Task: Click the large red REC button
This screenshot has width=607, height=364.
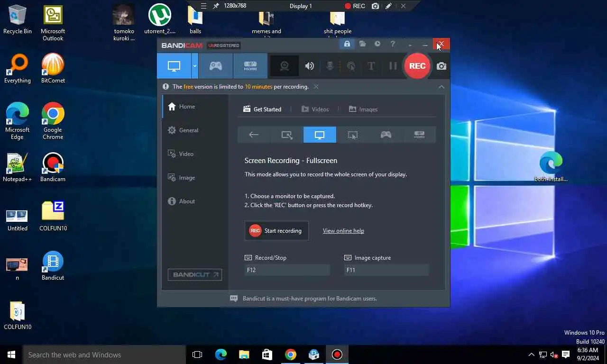Action: click(417, 66)
